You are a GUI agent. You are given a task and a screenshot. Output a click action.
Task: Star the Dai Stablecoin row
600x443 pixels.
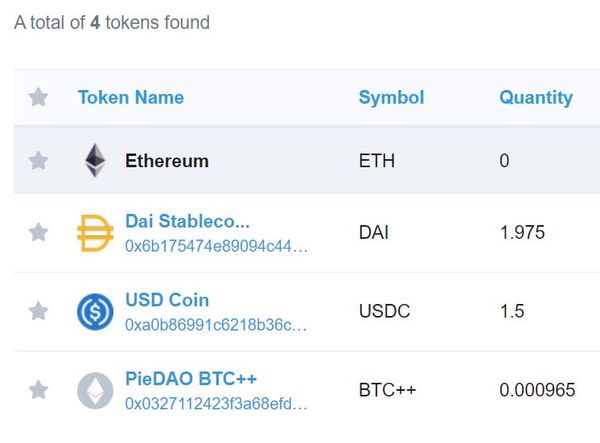click(38, 233)
